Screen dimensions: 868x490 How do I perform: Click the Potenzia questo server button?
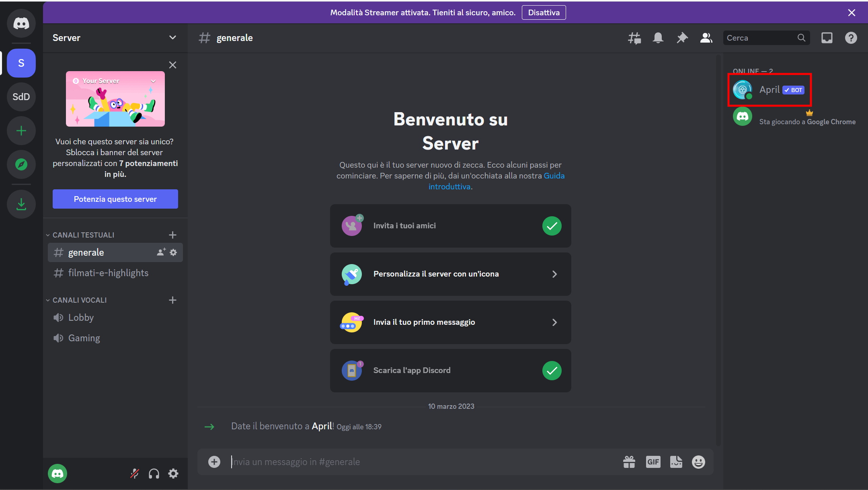[x=115, y=199]
